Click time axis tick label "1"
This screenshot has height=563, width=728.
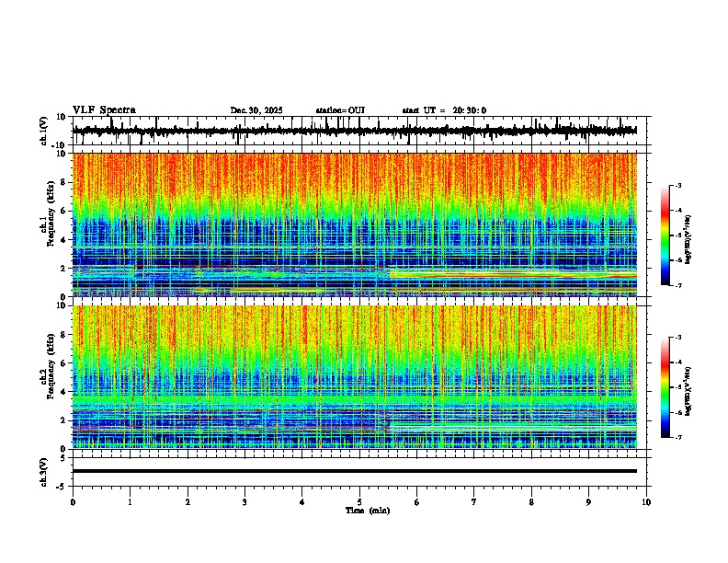[x=130, y=502]
